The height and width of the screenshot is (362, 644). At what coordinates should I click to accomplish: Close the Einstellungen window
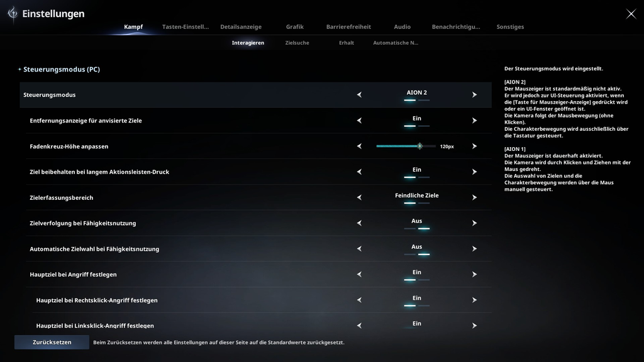pos(631,14)
